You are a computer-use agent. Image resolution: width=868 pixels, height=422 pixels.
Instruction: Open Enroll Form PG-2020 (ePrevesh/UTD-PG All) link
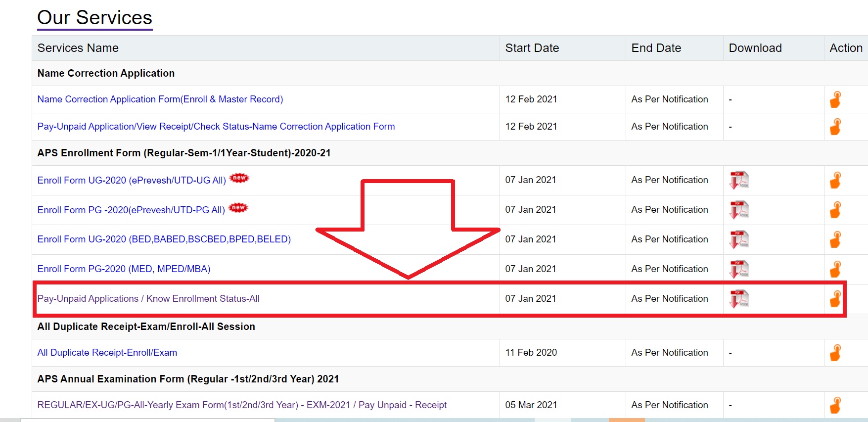(131, 210)
